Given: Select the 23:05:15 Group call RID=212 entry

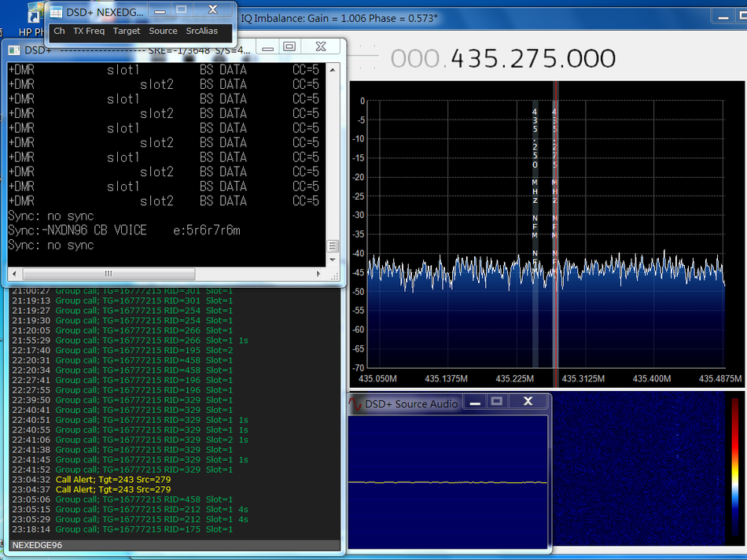Looking at the screenshot, I should (x=130, y=510).
